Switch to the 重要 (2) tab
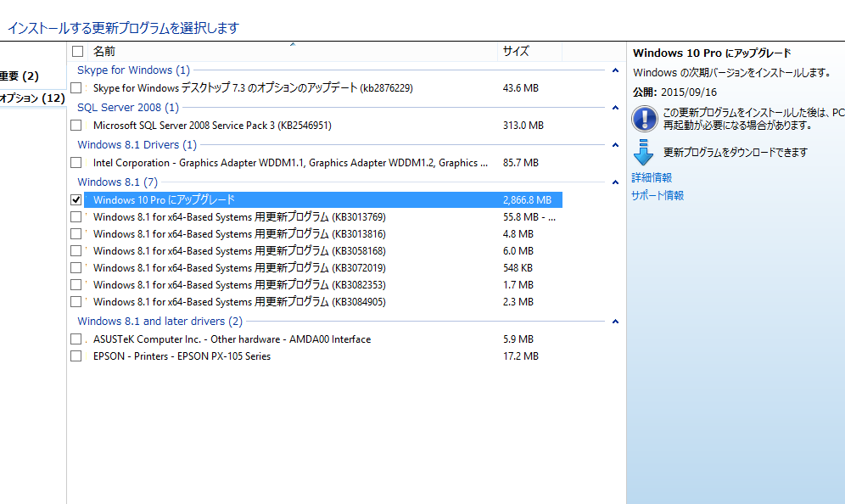This screenshot has height=504, width=845. (20, 76)
